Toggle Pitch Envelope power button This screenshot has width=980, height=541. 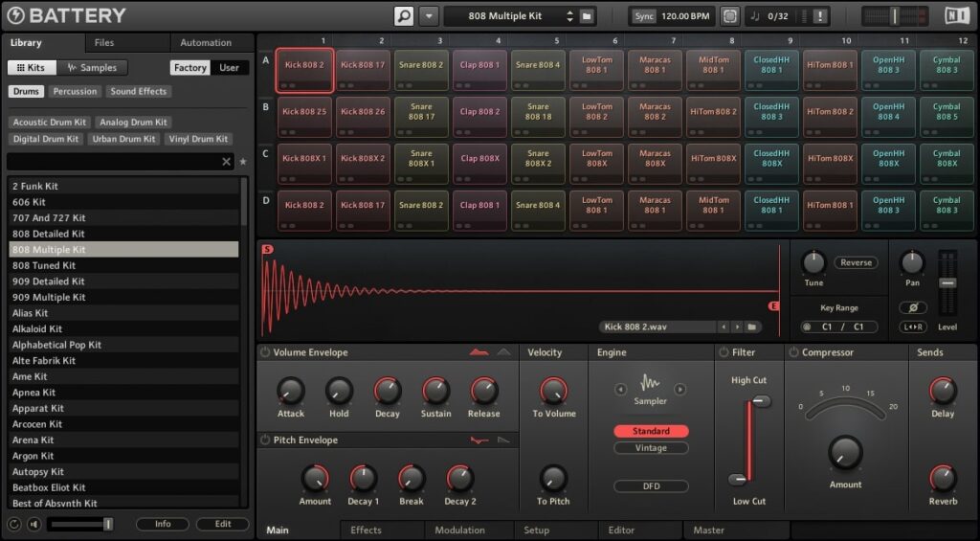(265, 440)
